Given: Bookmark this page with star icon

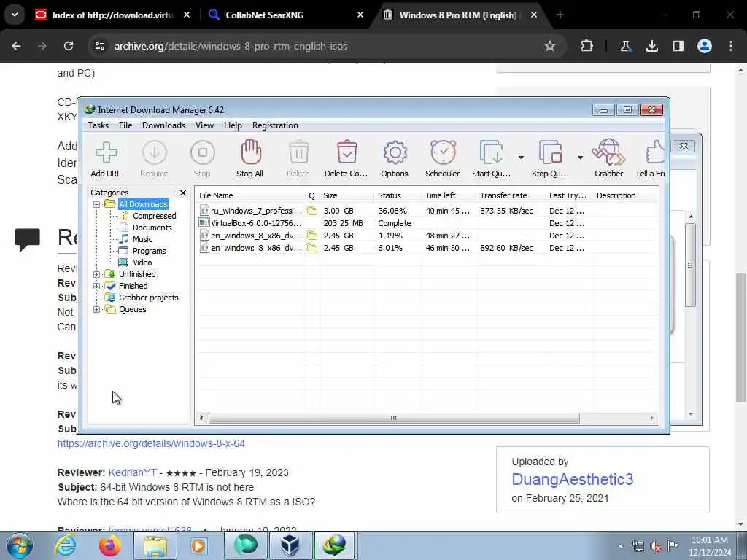Looking at the screenshot, I should [550, 46].
